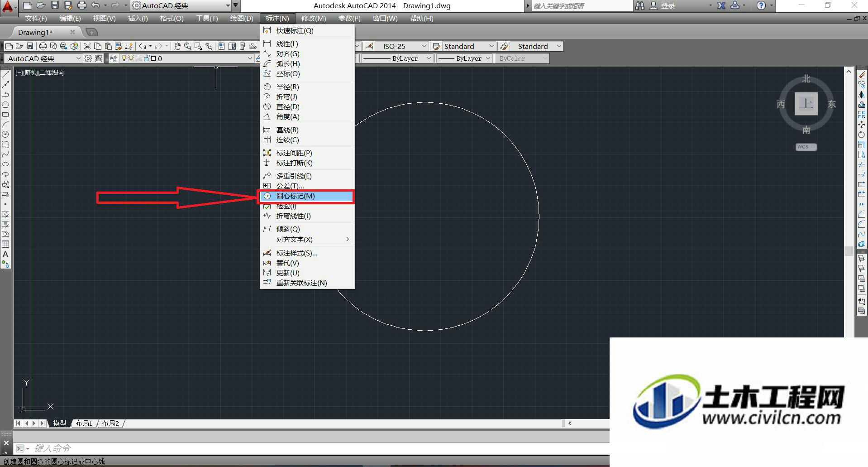Open the ByColor plot style dropdown
Screen dimensions: 868x467
(x=522, y=58)
